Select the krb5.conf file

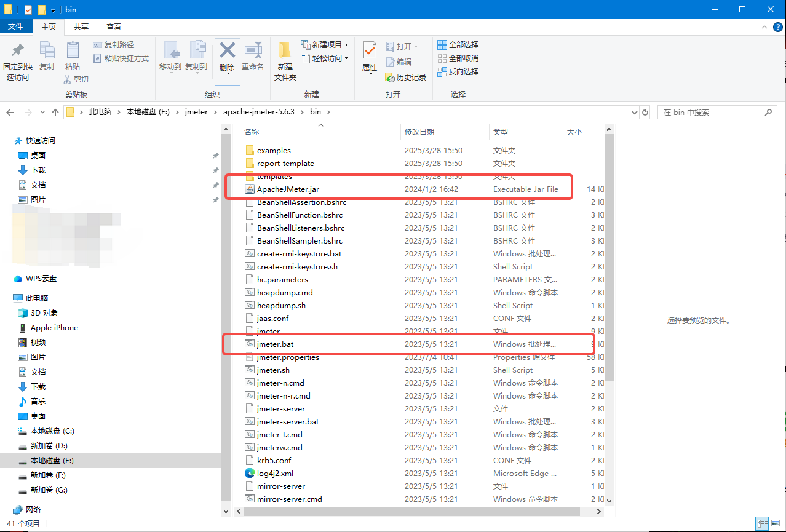click(274, 461)
